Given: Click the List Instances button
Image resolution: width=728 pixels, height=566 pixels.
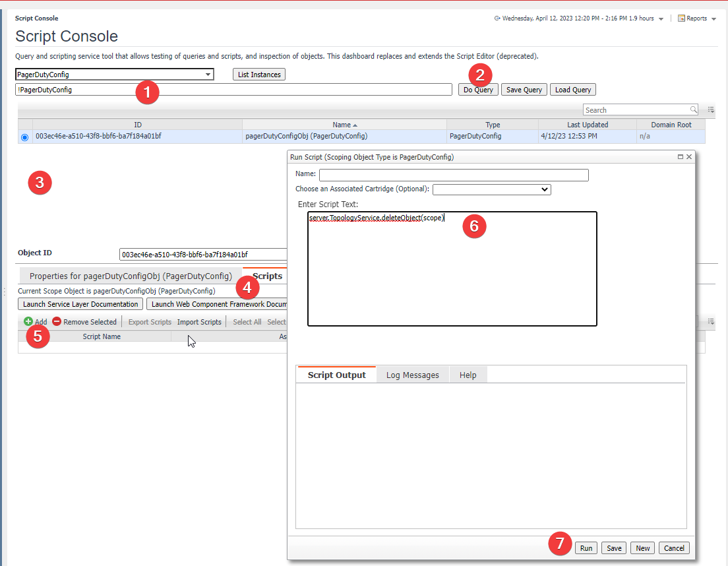Looking at the screenshot, I should [259, 75].
